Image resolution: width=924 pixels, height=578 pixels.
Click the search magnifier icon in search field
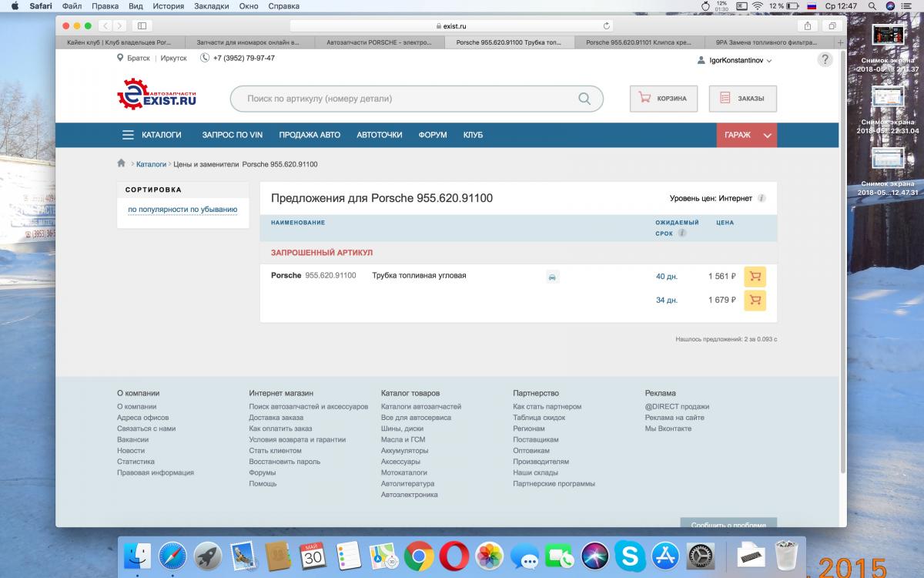[x=584, y=99]
